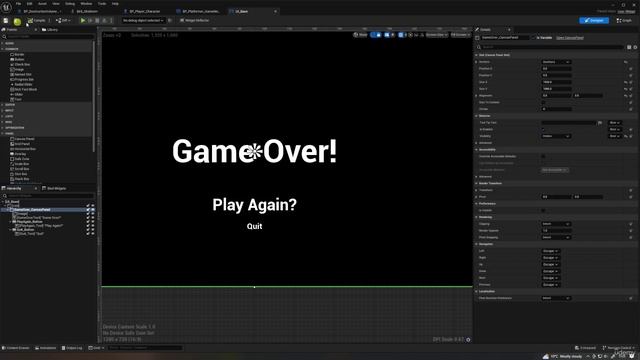Click the Browse to asset icon
The width and height of the screenshot is (640, 360).
17,21
